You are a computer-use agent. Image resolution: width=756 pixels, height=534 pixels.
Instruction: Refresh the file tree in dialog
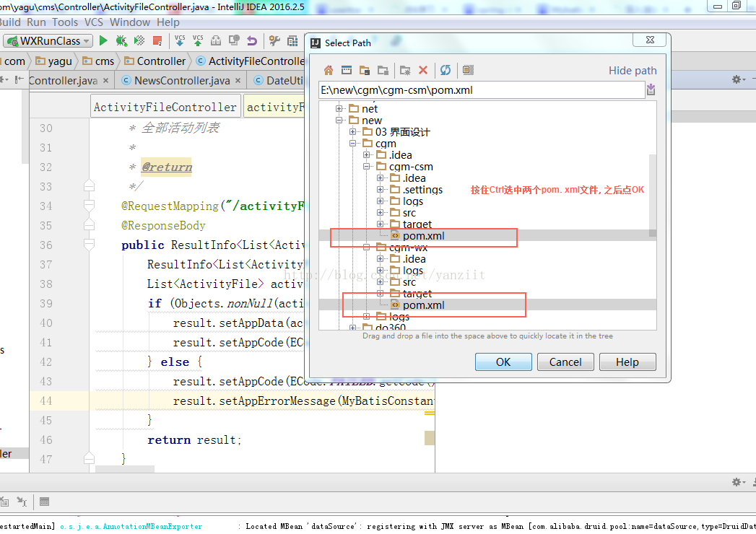(x=446, y=71)
